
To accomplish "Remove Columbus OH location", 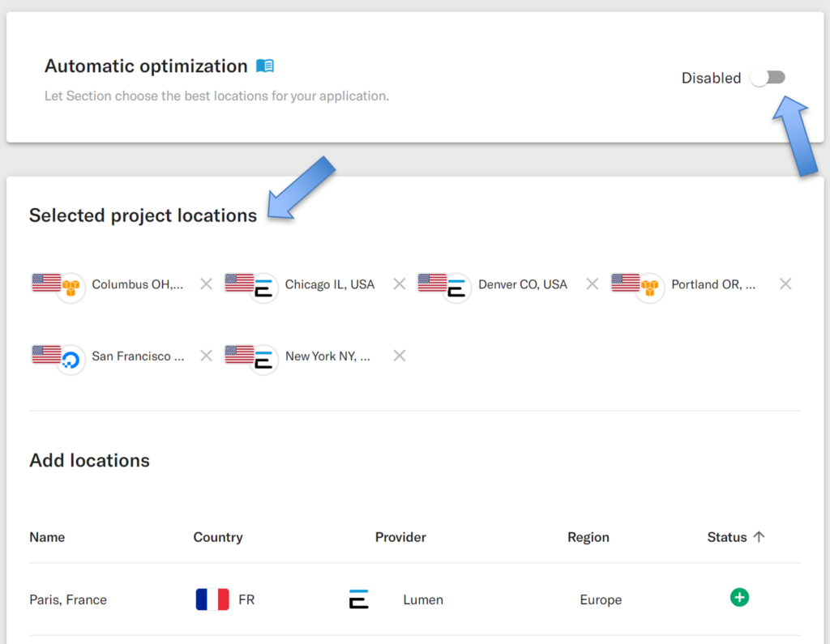I will (x=207, y=284).
